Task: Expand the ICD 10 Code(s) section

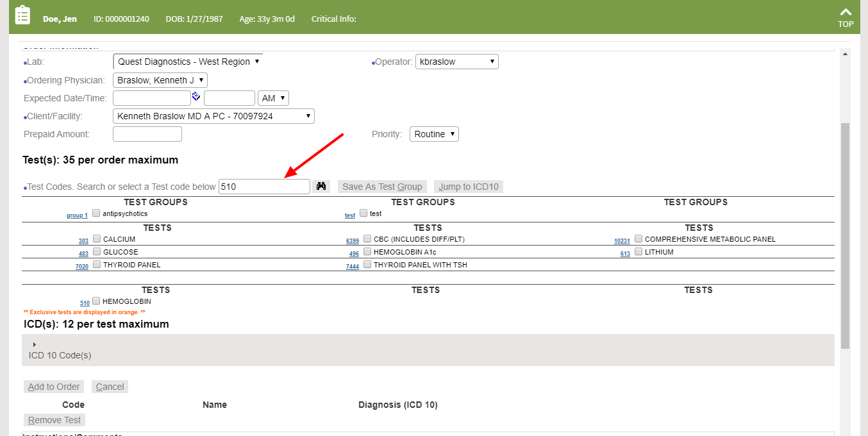Action: coord(34,345)
